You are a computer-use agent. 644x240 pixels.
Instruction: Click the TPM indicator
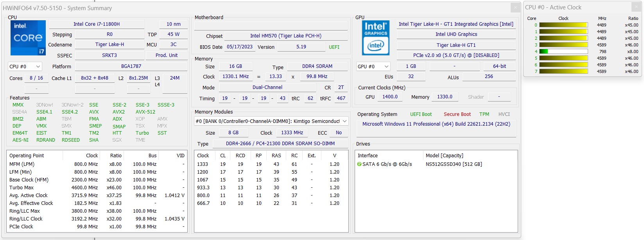[484, 114]
